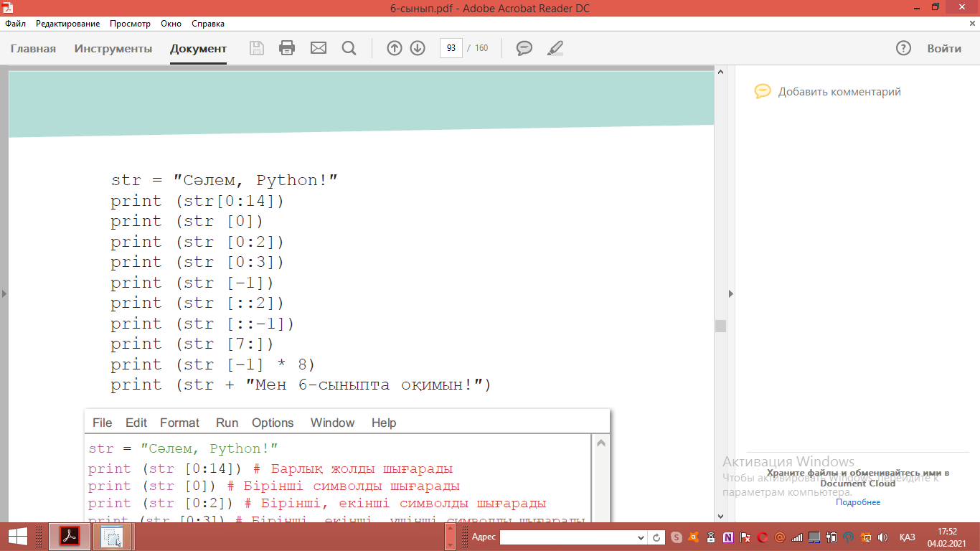Click the 'Мен 6-сыныпта оқимын' code line

[301, 385]
